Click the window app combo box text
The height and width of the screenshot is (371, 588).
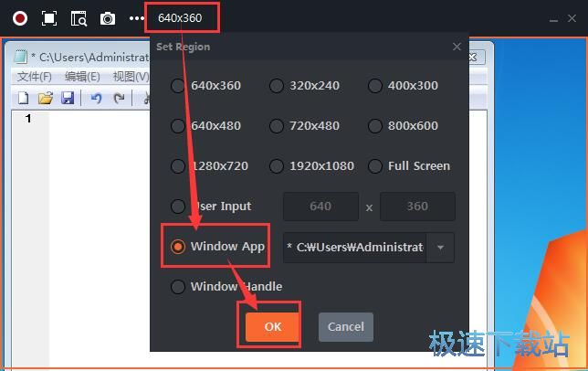[355, 248]
